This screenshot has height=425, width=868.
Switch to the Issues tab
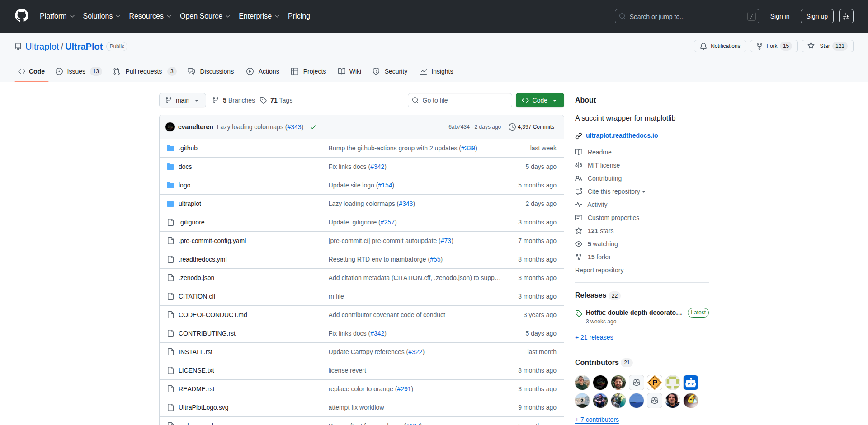coord(79,71)
